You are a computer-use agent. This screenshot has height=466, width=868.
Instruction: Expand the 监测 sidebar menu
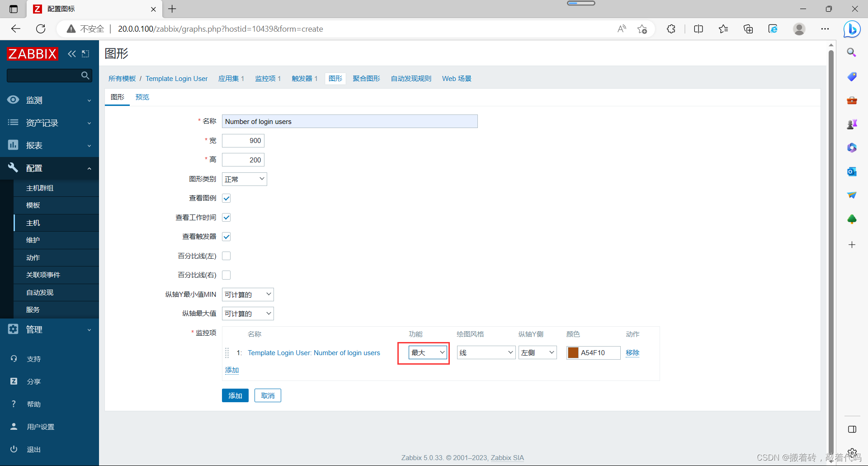coord(49,100)
